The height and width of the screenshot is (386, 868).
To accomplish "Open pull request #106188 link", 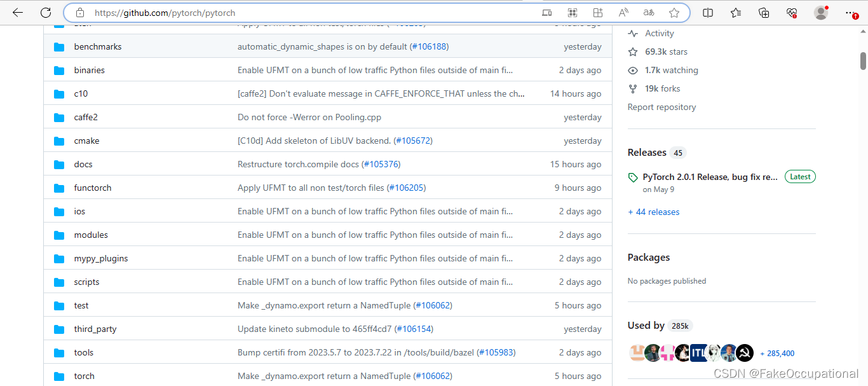I will coord(429,46).
